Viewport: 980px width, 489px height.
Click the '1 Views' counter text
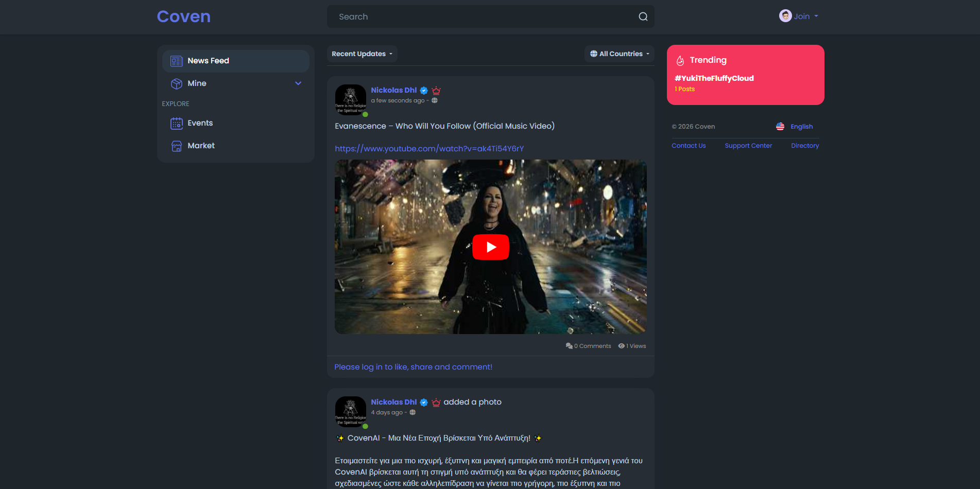[636, 346]
